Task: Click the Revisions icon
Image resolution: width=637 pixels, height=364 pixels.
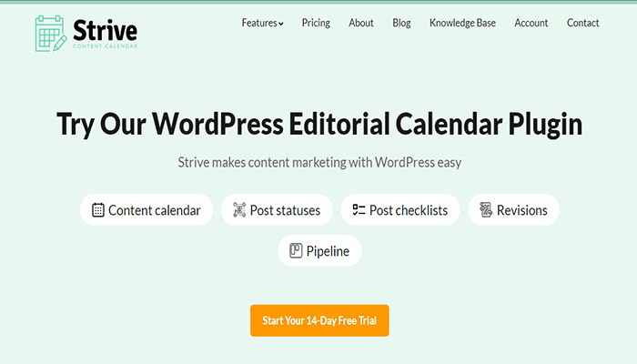Action: pos(486,210)
